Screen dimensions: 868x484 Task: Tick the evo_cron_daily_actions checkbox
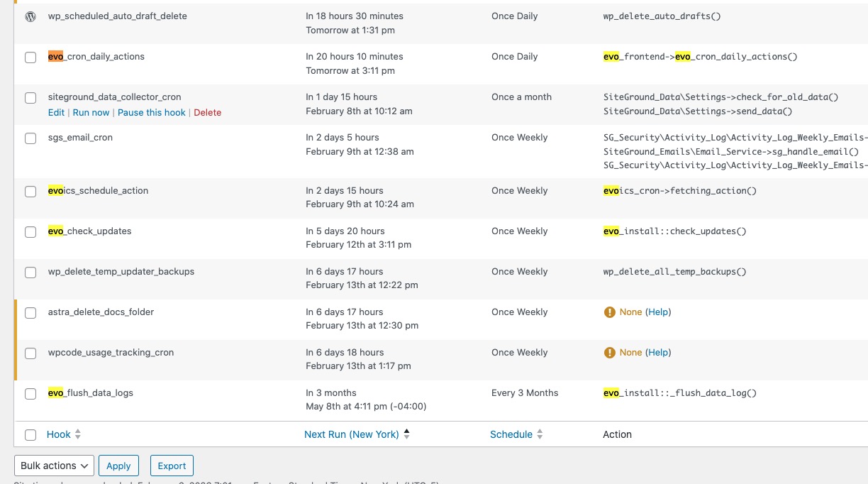30,57
